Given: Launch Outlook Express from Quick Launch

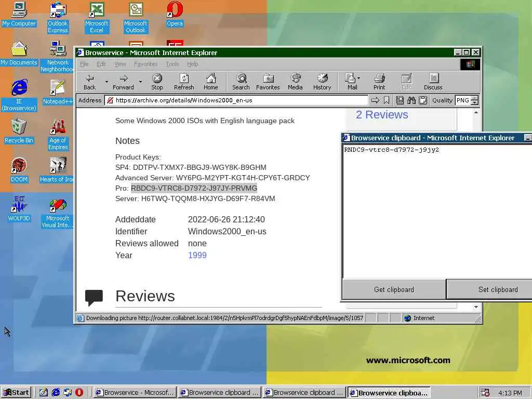Looking at the screenshot, I should tap(68, 392).
